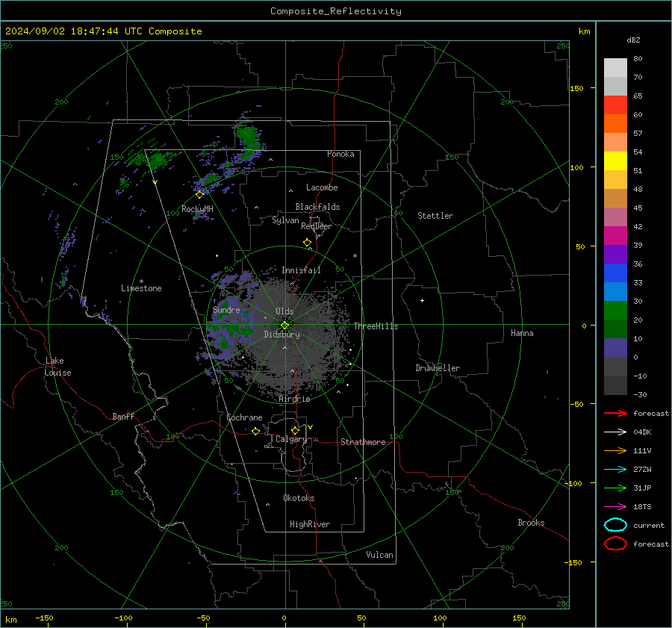Click the yellow diamond marker near Cochrane
The width and height of the screenshot is (672, 628).
255,432
